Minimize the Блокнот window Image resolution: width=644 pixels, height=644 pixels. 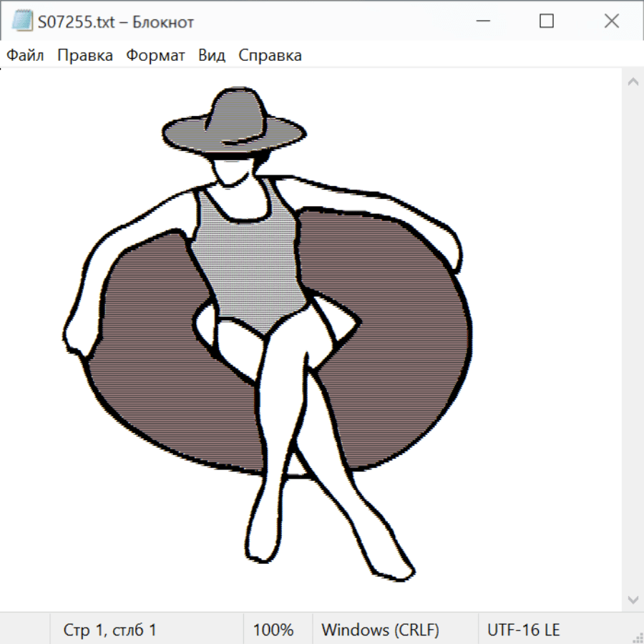pos(482,21)
